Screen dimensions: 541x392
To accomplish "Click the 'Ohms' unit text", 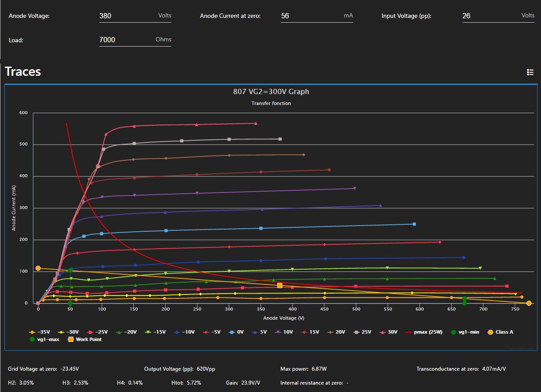I will pyautogui.click(x=163, y=39).
